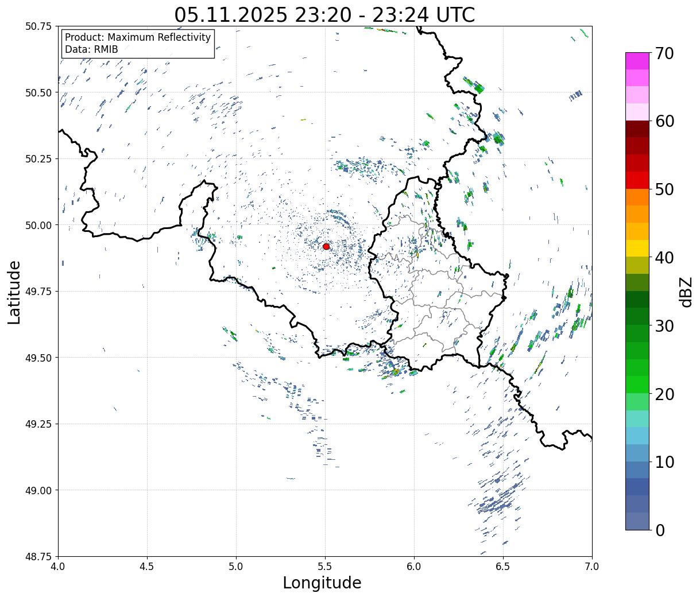
Task: Click the 70 colorbar tick label
Action: [x=664, y=53]
